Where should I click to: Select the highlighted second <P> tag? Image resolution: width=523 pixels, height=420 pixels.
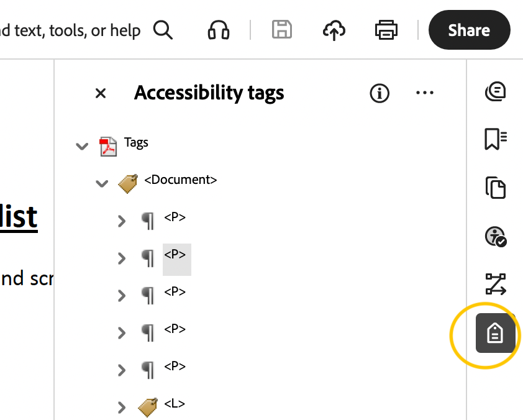point(177,258)
